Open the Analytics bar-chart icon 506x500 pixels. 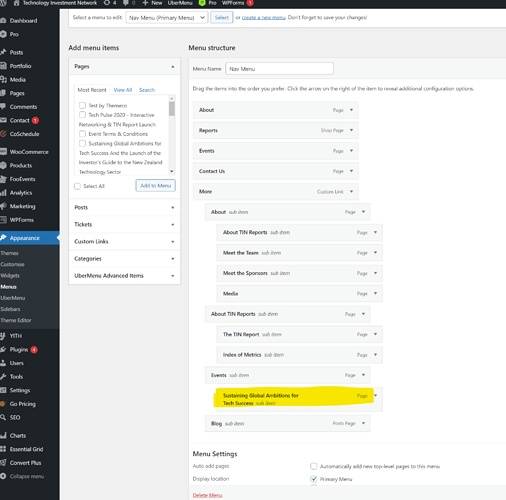3,193
